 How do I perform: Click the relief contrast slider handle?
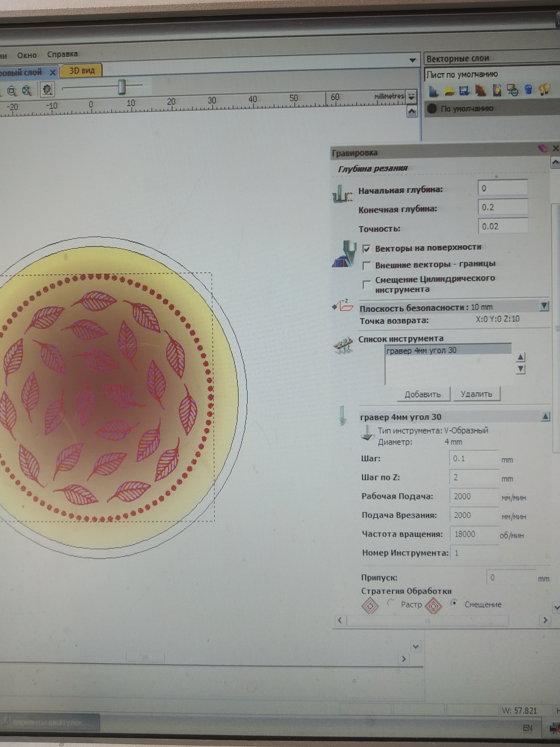(x=122, y=87)
